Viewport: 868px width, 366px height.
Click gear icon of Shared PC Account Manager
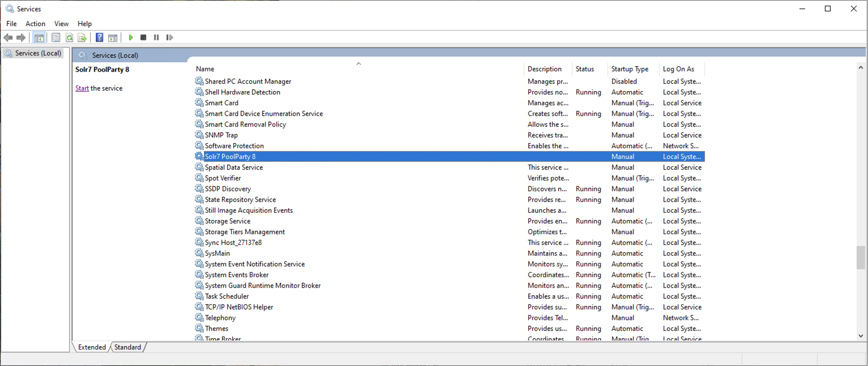click(x=199, y=81)
